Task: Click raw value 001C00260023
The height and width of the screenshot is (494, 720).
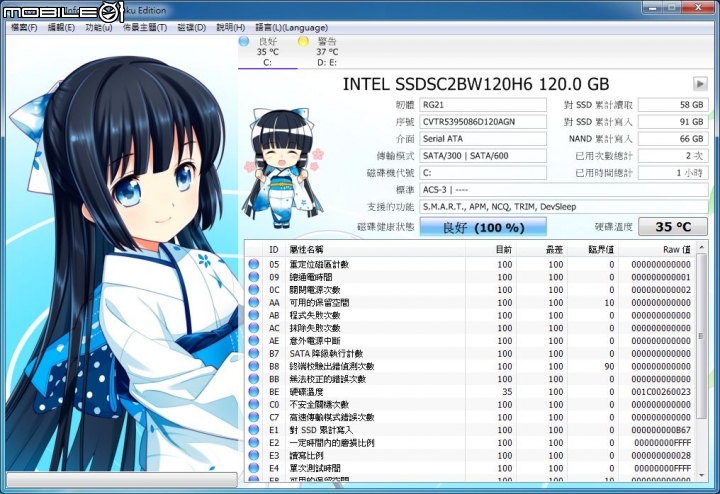Action: (661, 392)
